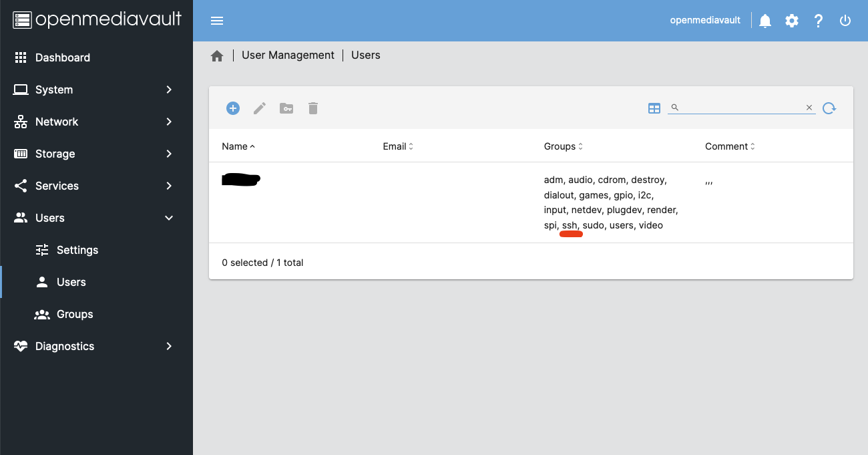
Task: Open the openmediavault account link
Action: click(x=705, y=20)
